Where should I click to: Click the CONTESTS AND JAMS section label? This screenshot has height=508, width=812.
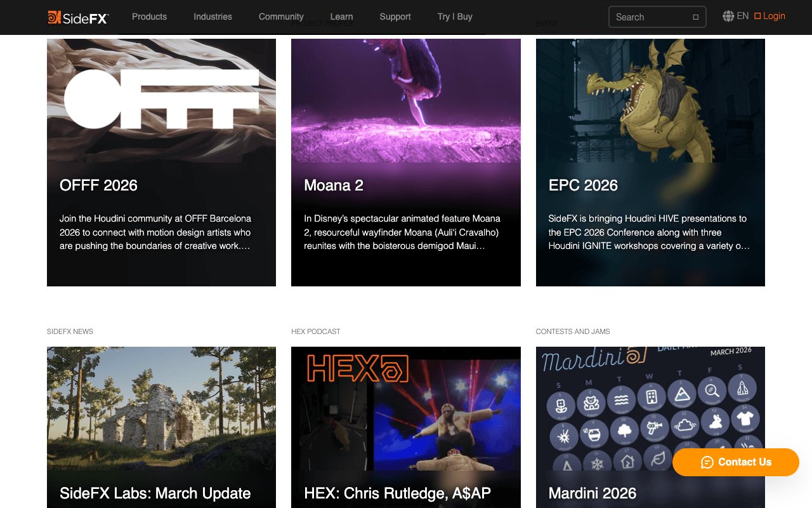[573, 331]
